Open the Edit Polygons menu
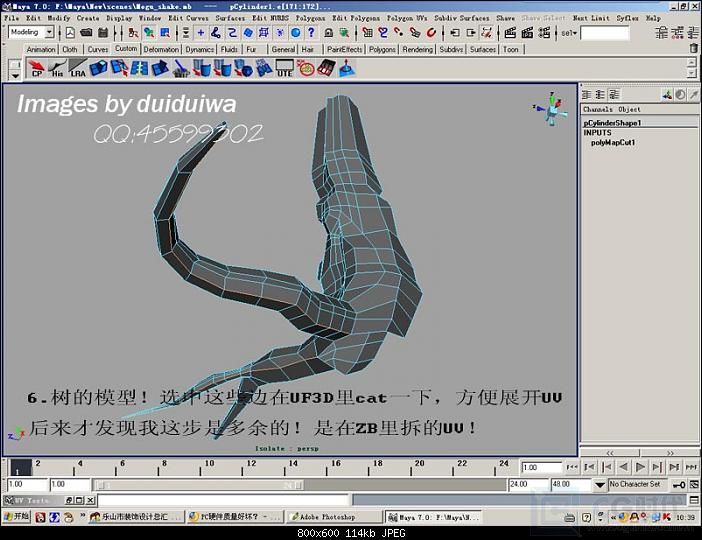This screenshot has height=540, width=702. (356, 18)
